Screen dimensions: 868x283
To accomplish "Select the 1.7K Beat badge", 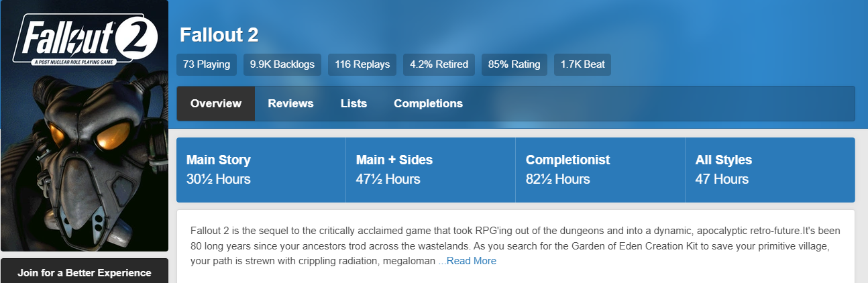I will click(x=582, y=64).
